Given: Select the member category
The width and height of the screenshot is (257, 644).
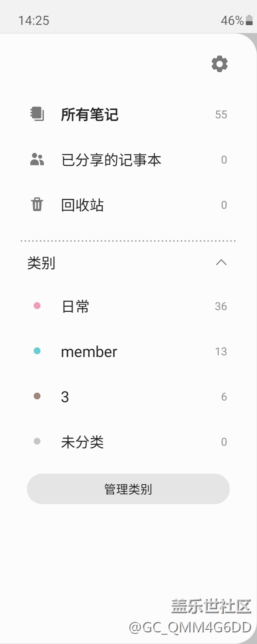Looking at the screenshot, I should point(89,351).
